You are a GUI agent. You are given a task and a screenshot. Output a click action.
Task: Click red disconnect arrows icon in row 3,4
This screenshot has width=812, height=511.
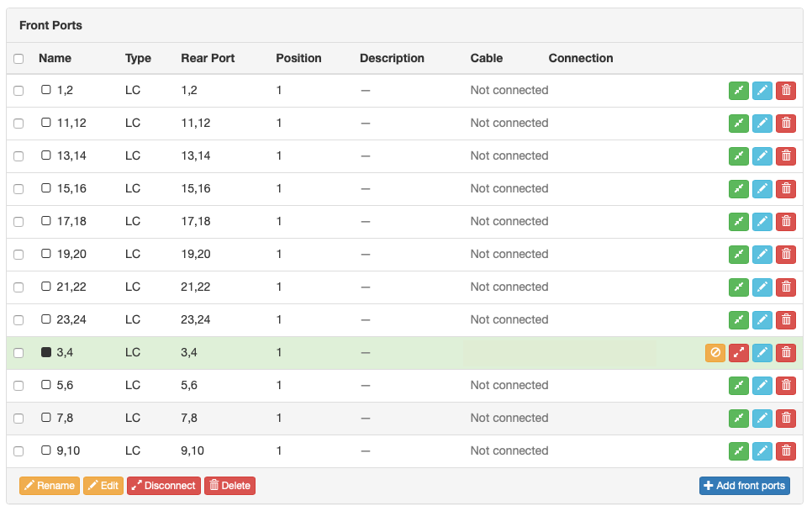739,353
